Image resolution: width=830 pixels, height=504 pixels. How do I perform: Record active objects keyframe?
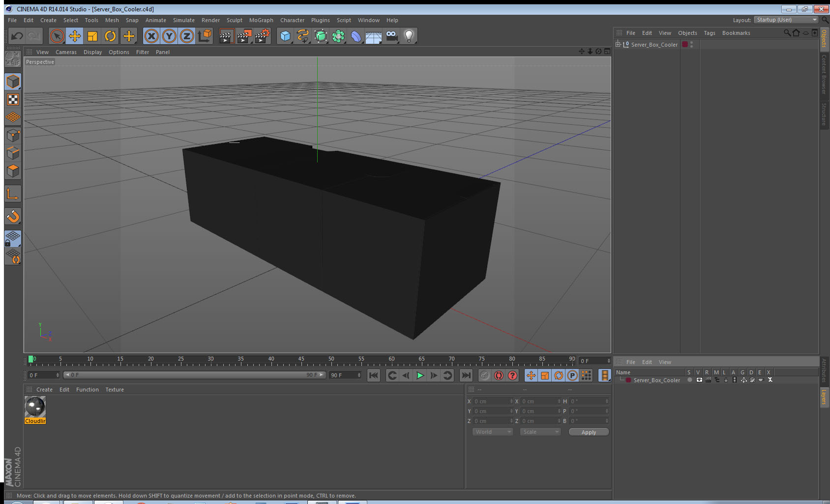pyautogui.click(x=485, y=375)
